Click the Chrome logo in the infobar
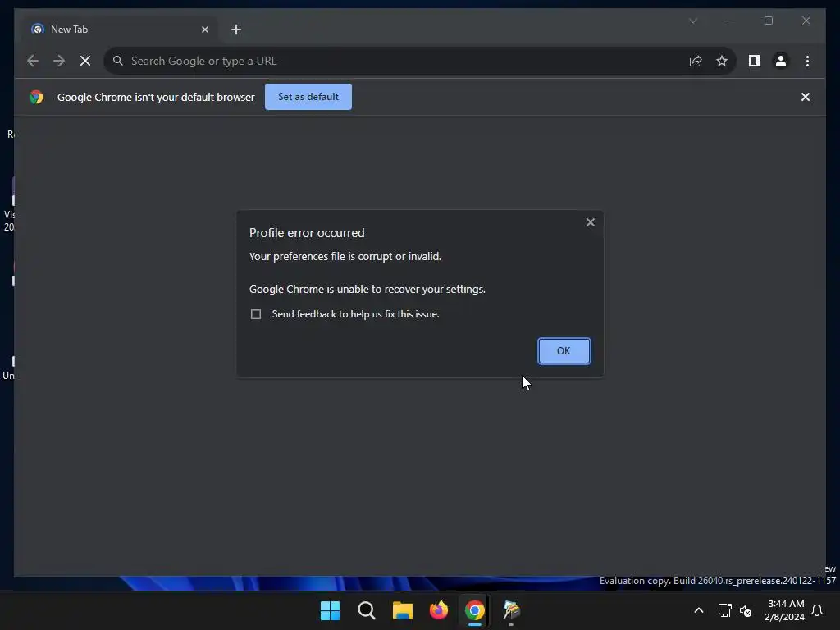The image size is (840, 630). 36,97
